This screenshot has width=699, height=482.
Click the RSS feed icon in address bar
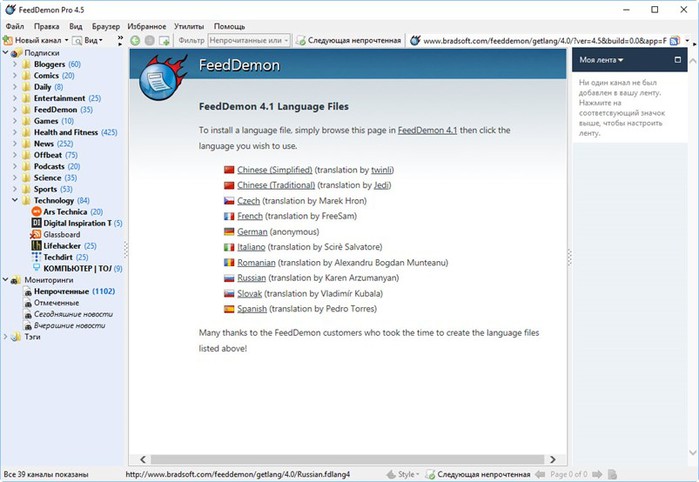point(675,41)
